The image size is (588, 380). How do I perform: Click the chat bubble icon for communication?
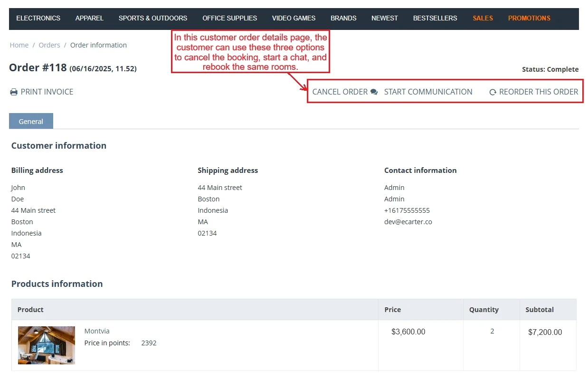tap(374, 92)
